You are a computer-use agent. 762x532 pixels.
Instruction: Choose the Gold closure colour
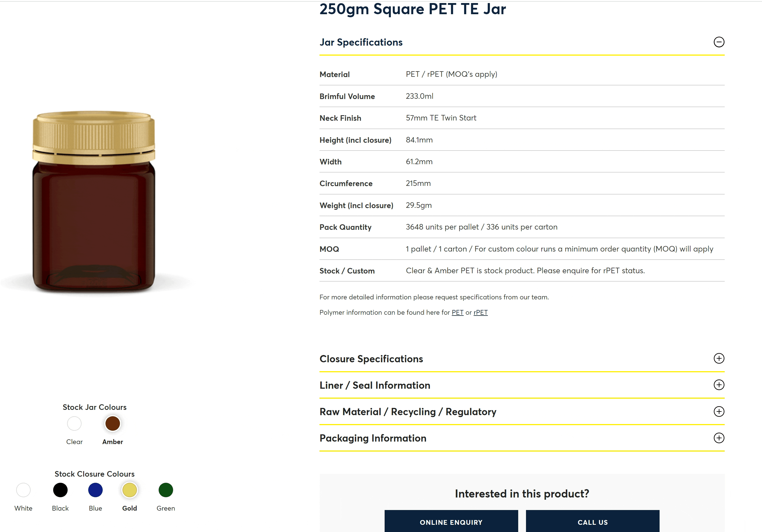(x=129, y=490)
